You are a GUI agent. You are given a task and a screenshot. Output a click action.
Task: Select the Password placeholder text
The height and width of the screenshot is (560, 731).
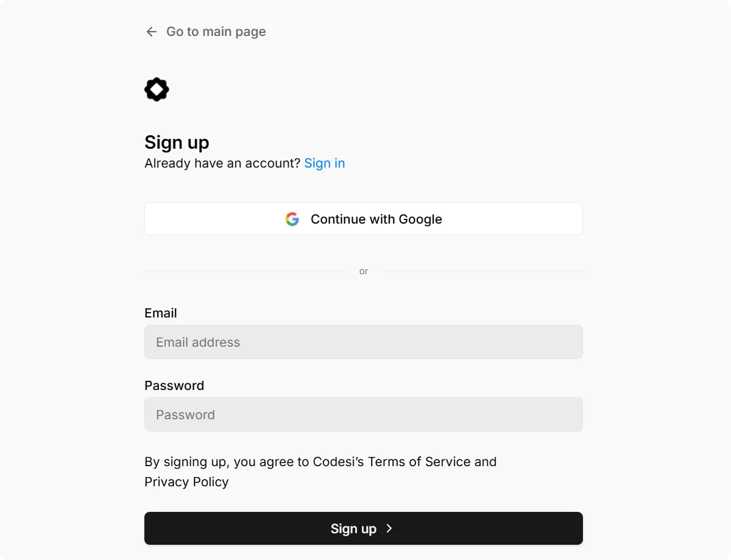[x=185, y=414]
